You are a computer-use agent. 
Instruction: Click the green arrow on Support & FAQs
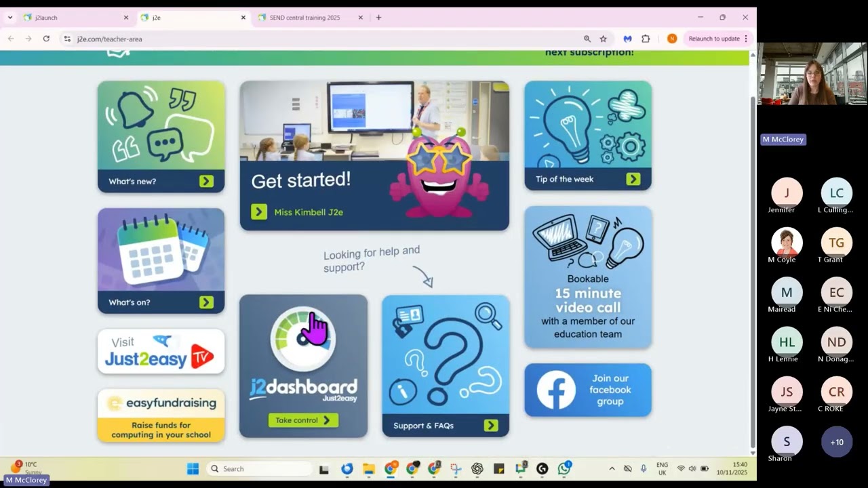point(492,426)
